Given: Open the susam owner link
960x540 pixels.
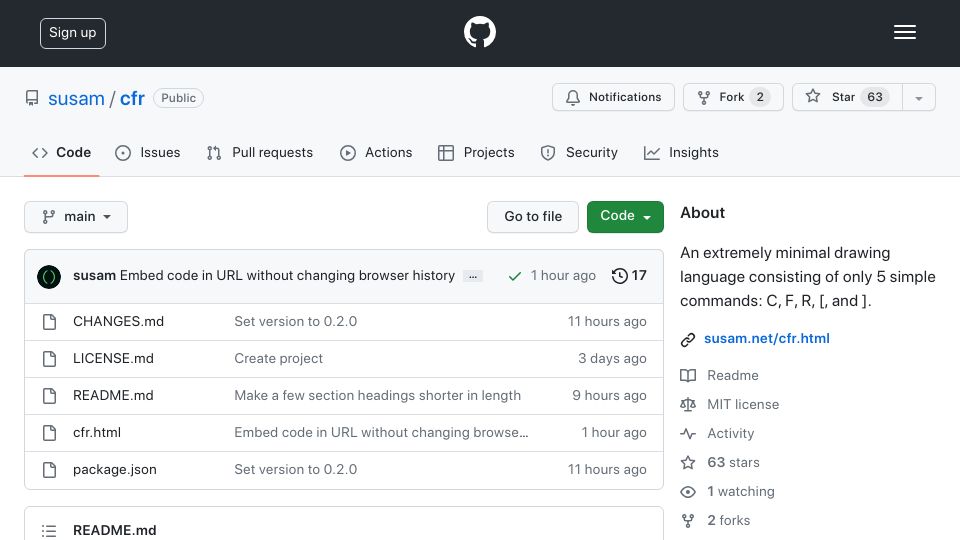Looking at the screenshot, I should tap(77, 98).
